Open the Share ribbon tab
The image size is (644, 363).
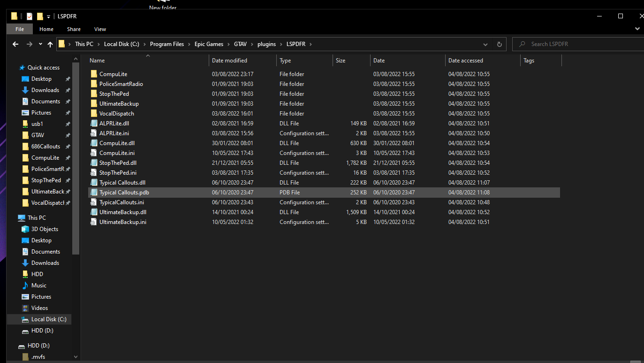point(74,29)
